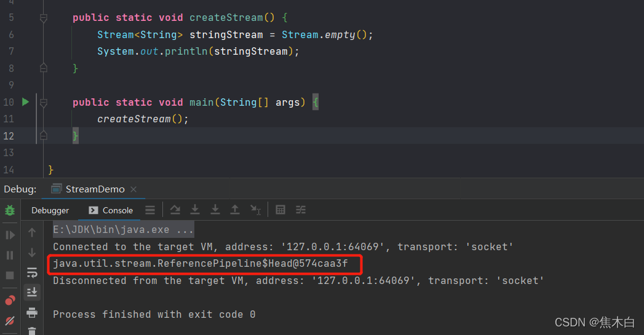This screenshot has height=335, width=644.
Task: Click the Pause Program icon
Action: click(10, 255)
